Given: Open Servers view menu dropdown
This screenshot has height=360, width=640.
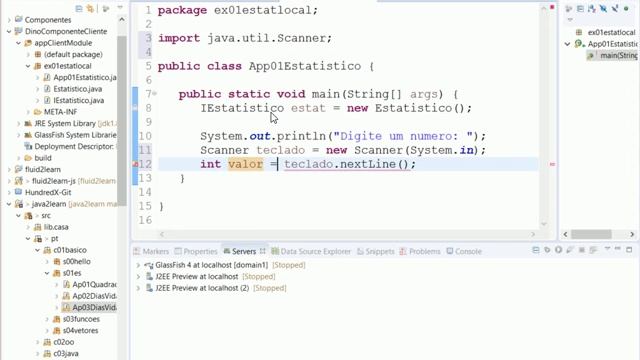Looking at the screenshot, I should pyautogui.click(x=607, y=249).
